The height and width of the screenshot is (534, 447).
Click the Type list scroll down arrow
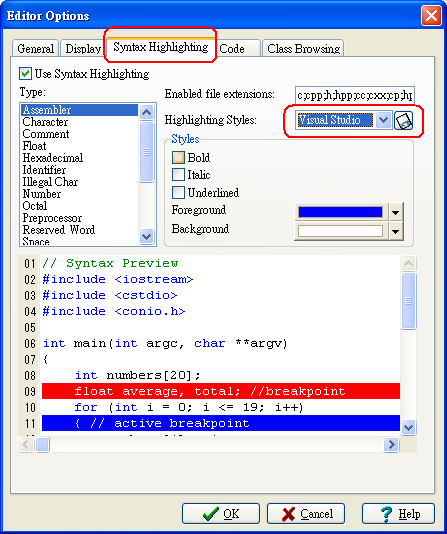click(146, 236)
